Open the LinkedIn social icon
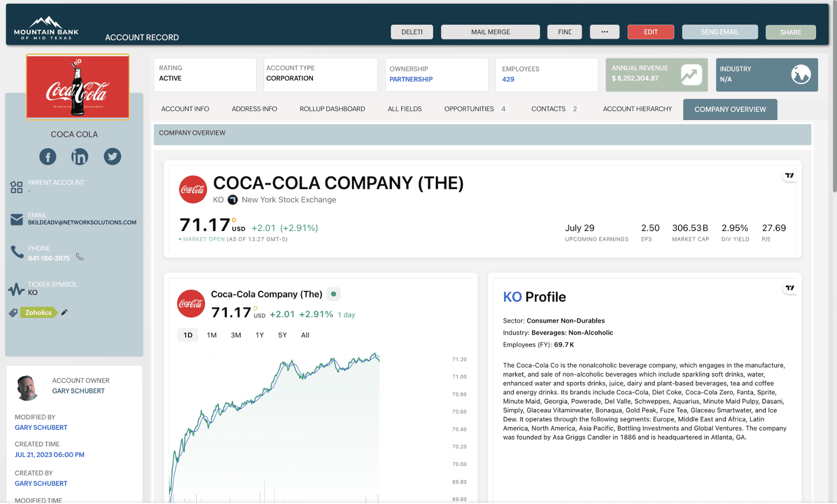837x504 pixels. point(80,157)
